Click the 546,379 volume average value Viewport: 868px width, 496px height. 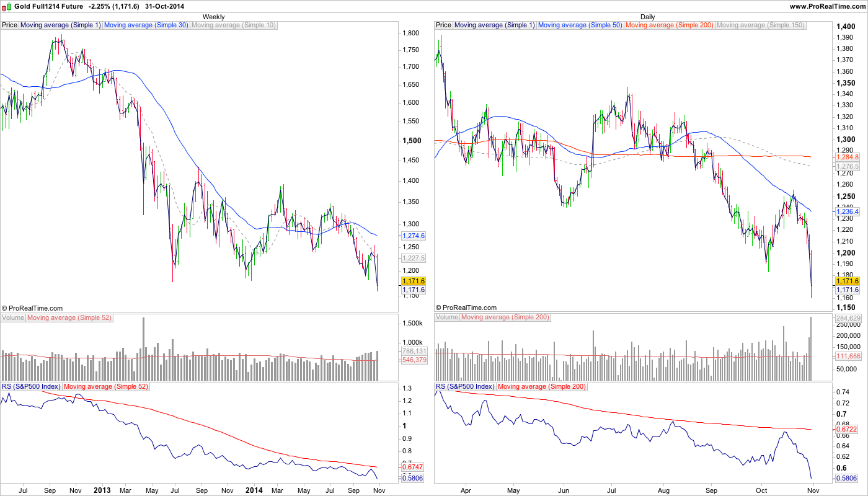(414, 360)
